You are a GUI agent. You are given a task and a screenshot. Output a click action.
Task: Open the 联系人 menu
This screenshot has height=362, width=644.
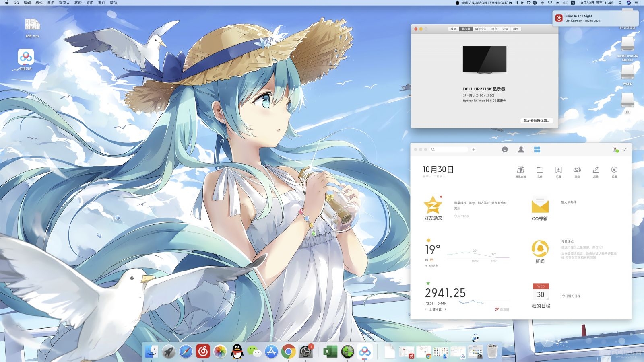tap(64, 3)
